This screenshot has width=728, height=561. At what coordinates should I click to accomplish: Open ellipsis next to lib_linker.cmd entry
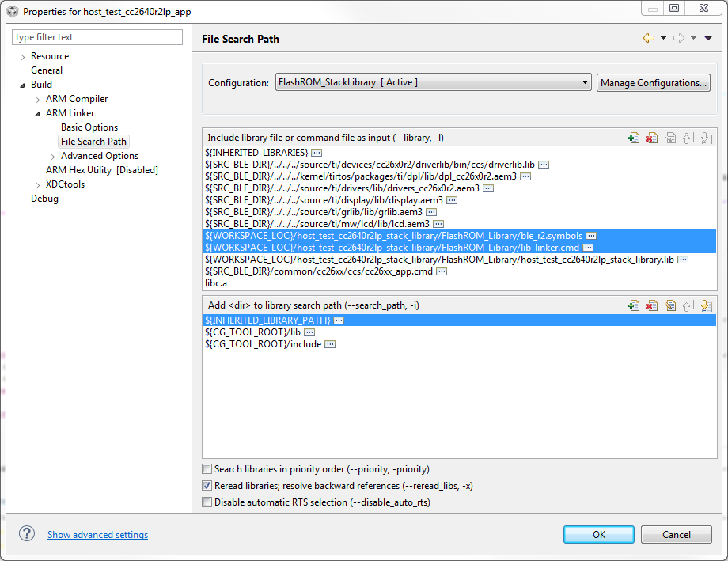(588, 248)
